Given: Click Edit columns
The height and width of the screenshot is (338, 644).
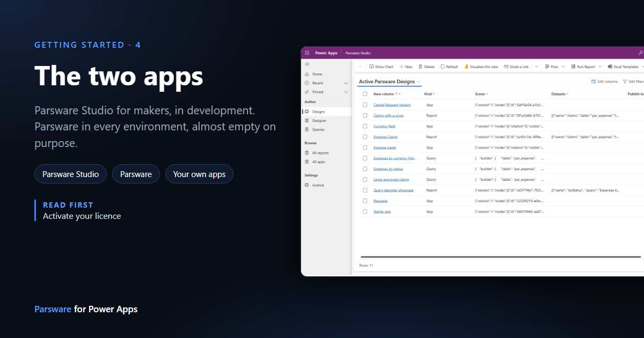Looking at the screenshot, I should pos(605,82).
